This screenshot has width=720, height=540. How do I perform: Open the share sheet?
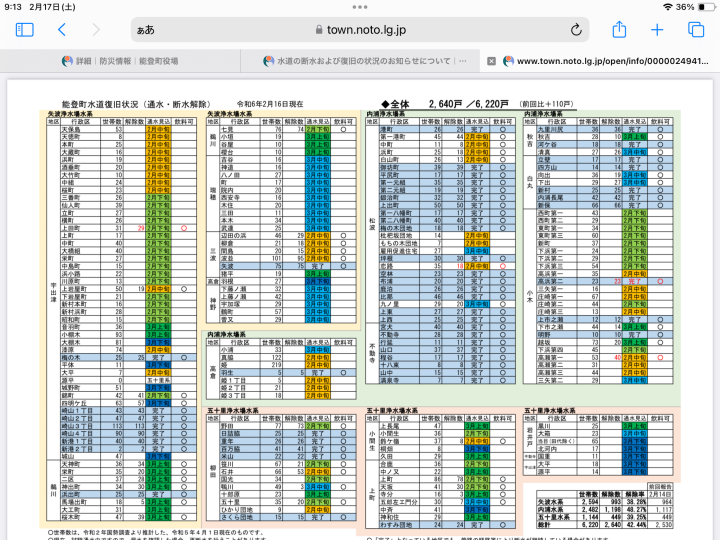point(619,30)
